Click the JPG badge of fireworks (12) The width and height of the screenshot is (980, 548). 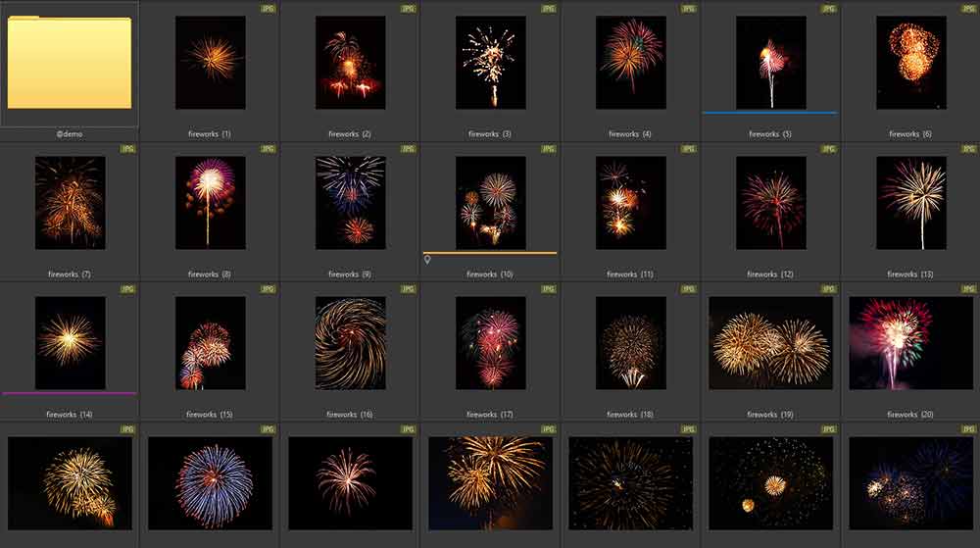coord(828,149)
